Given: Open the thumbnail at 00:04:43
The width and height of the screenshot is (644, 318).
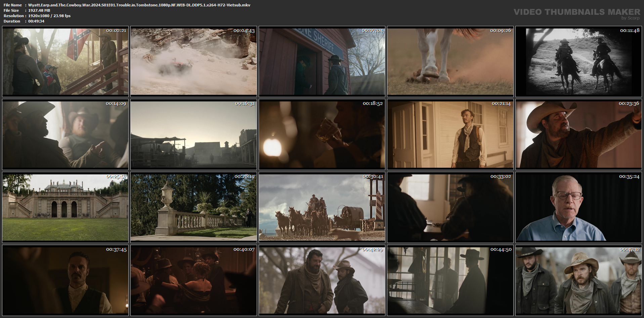Looking at the screenshot, I should coord(194,62).
